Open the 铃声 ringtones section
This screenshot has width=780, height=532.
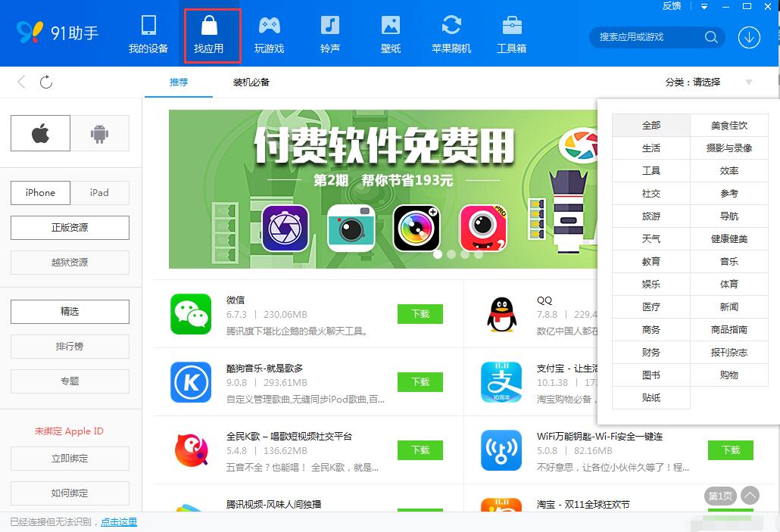[329, 33]
